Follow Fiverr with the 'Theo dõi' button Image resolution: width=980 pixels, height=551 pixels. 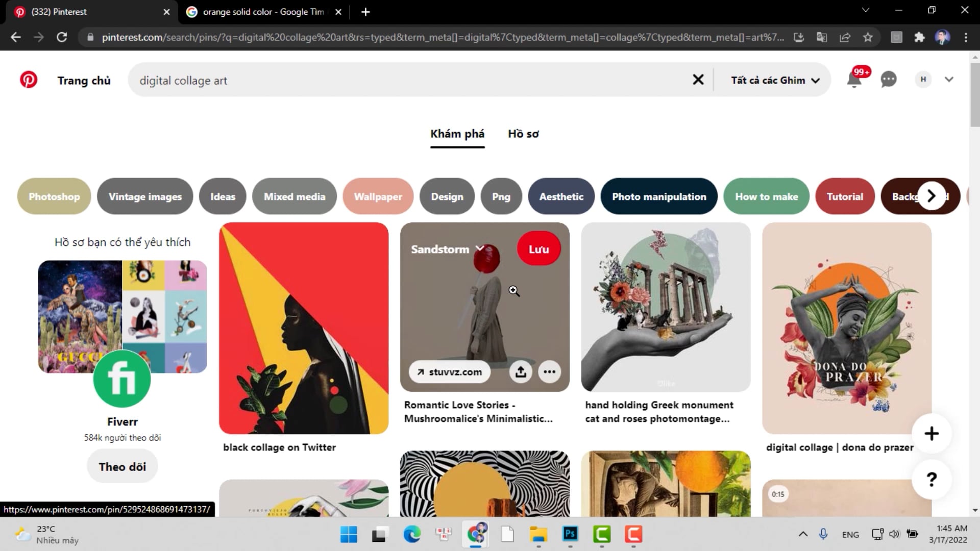tap(122, 466)
